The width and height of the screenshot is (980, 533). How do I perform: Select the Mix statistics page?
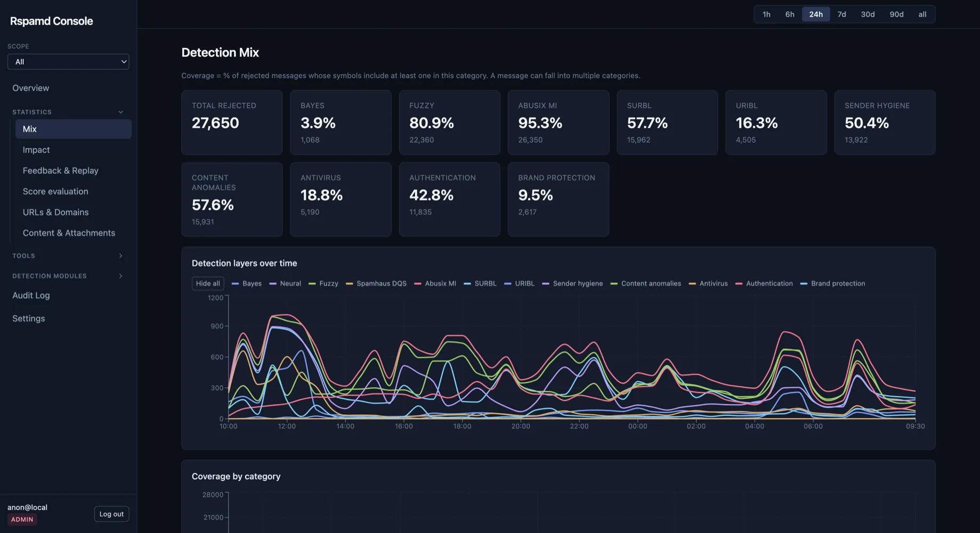[73, 129]
